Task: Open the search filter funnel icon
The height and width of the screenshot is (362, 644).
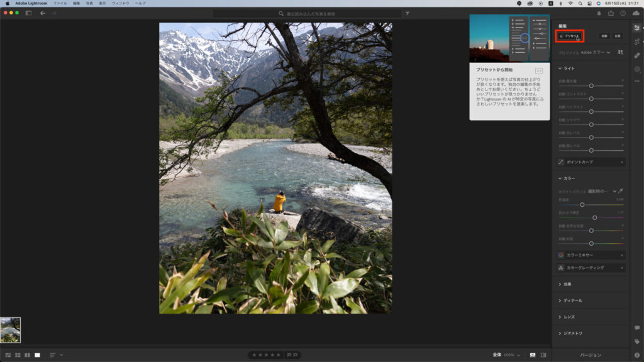Action: [408, 14]
